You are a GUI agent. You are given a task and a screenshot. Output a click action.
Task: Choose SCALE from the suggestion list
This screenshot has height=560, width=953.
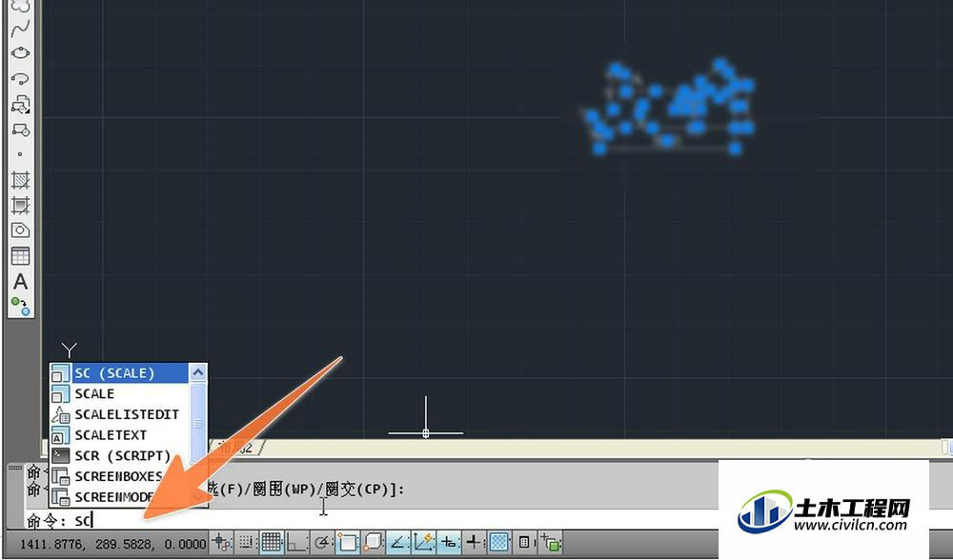pyautogui.click(x=119, y=393)
